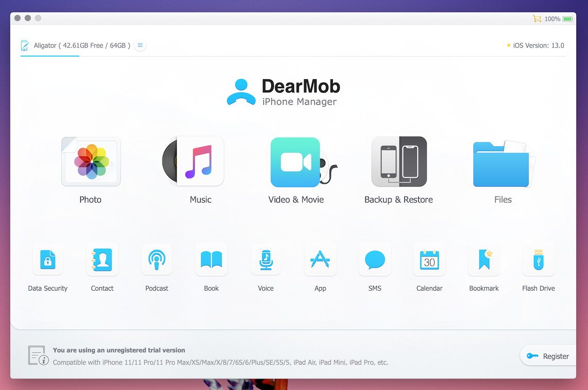Open the Video & Movie icon
The width and height of the screenshot is (588, 390).
pos(304,162)
